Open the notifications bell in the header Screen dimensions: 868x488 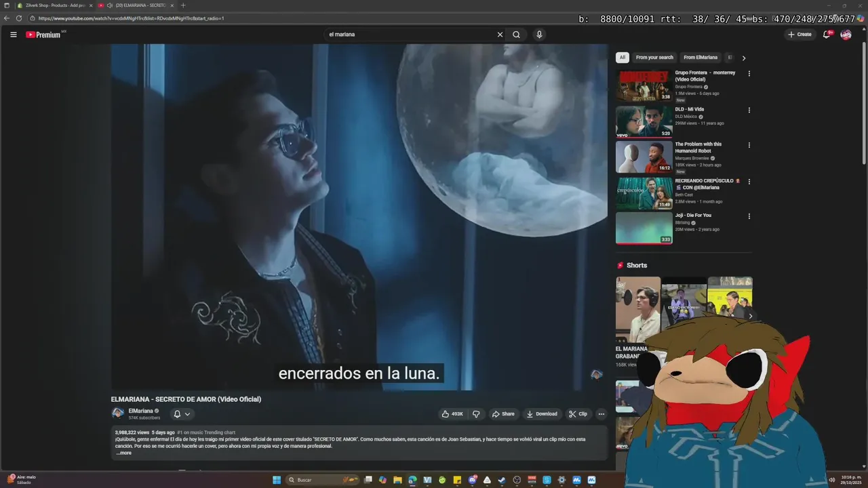tap(827, 35)
